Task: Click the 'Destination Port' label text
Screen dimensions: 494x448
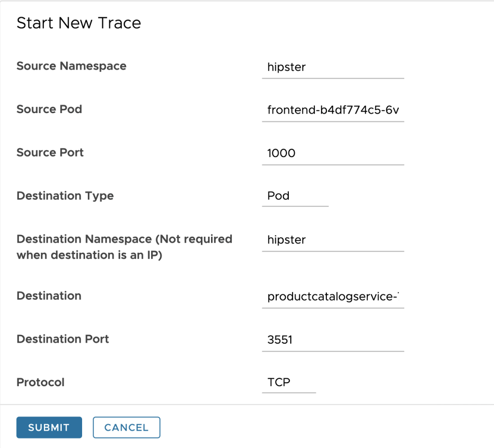Action: click(x=63, y=339)
